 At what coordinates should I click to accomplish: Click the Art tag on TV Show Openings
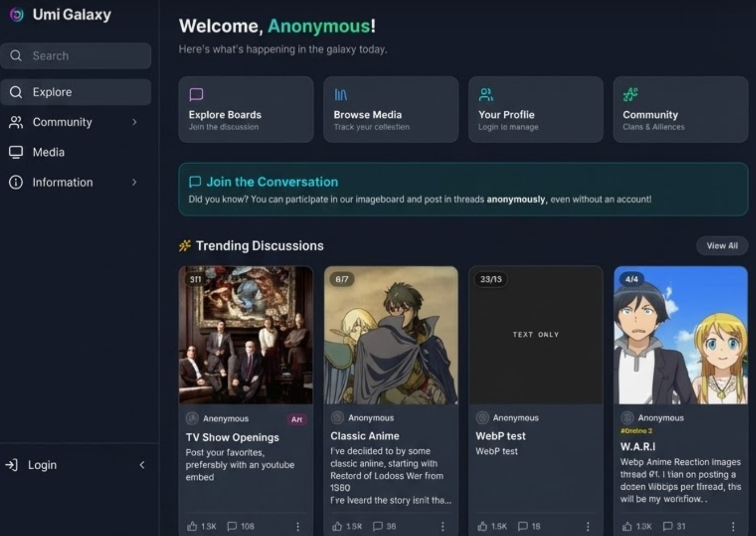tap(297, 419)
